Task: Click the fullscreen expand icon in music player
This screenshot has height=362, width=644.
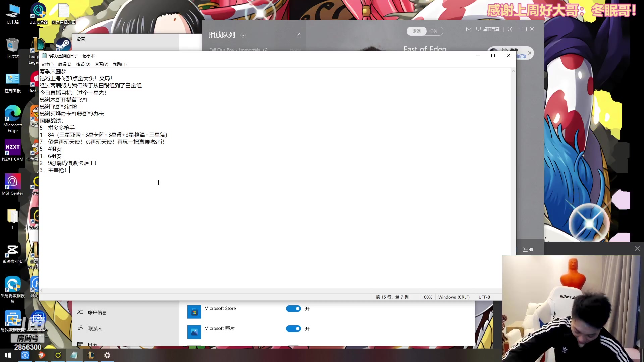Action: pos(510,29)
